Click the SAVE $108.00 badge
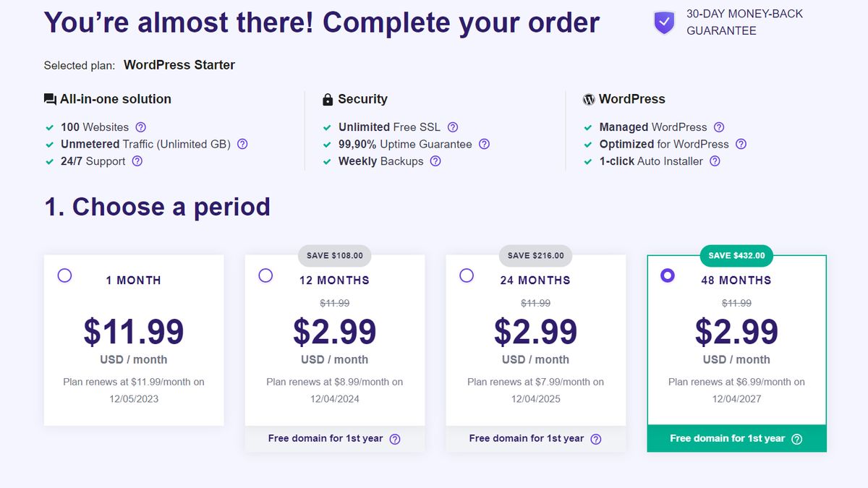The image size is (868, 488). coord(334,255)
